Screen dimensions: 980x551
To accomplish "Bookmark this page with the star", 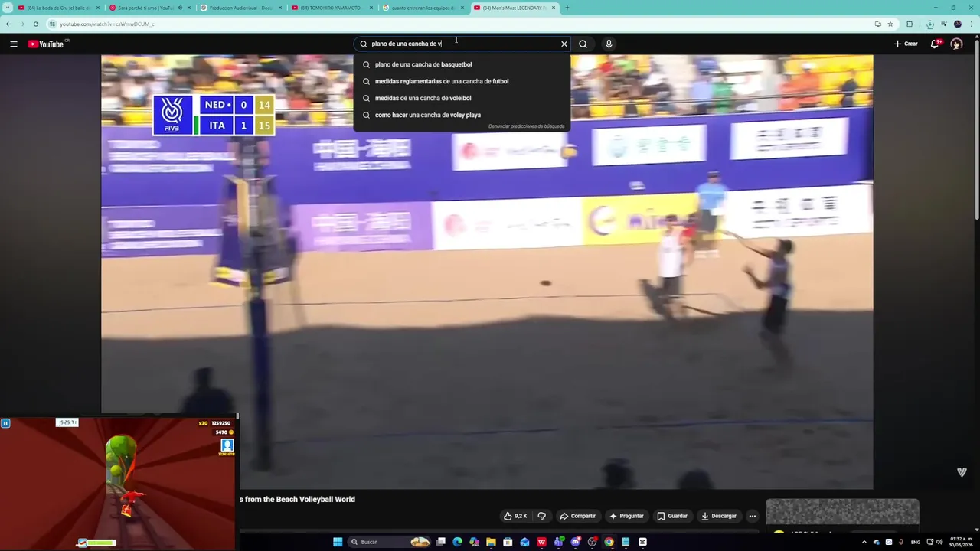I will click(x=890, y=24).
